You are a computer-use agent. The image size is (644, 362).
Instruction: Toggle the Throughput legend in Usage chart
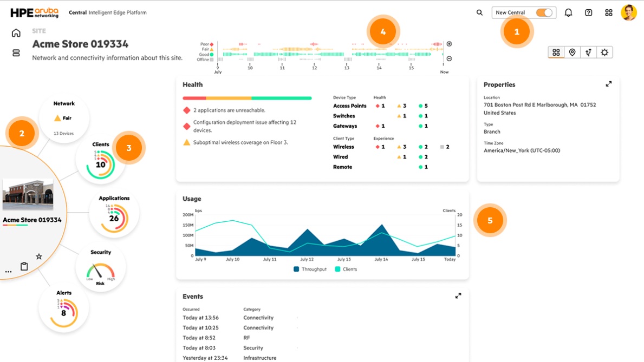coord(310,269)
